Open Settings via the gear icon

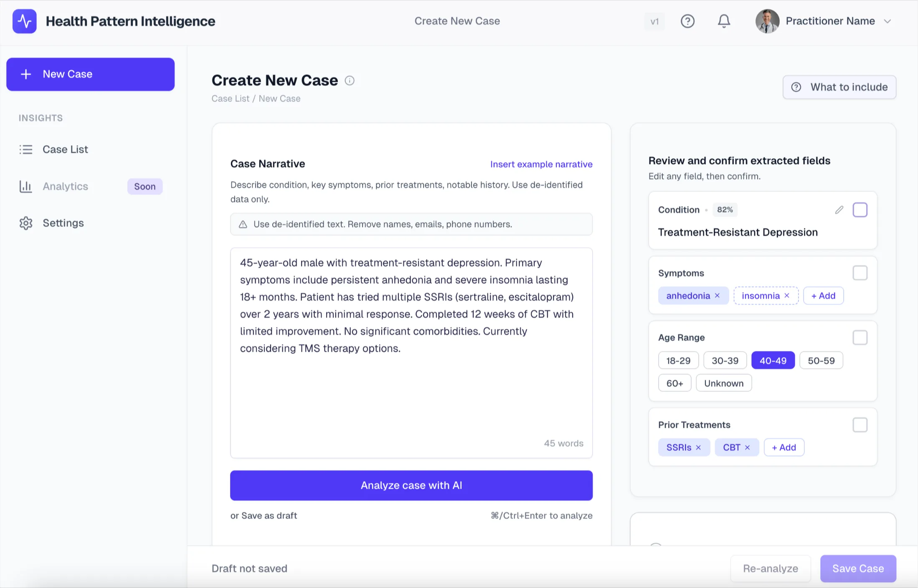(x=26, y=223)
